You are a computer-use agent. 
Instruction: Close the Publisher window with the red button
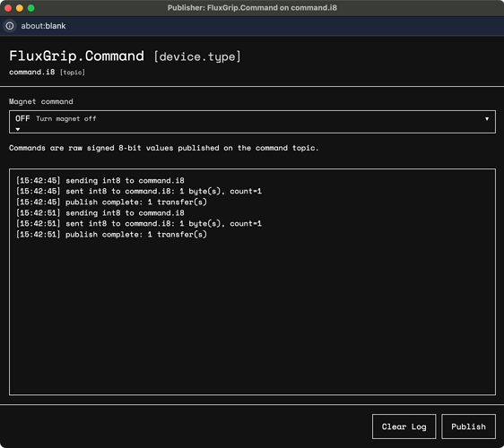(x=8, y=8)
